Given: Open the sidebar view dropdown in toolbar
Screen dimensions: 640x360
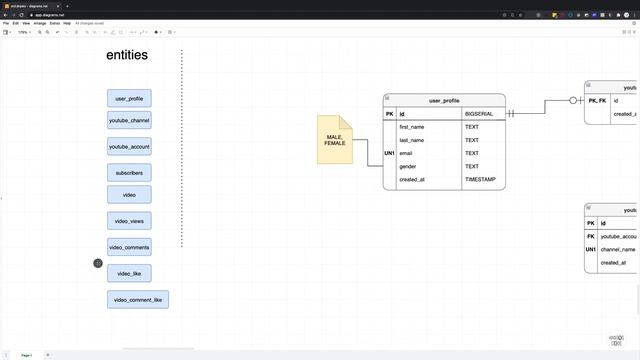Looking at the screenshot, I should point(7,32).
